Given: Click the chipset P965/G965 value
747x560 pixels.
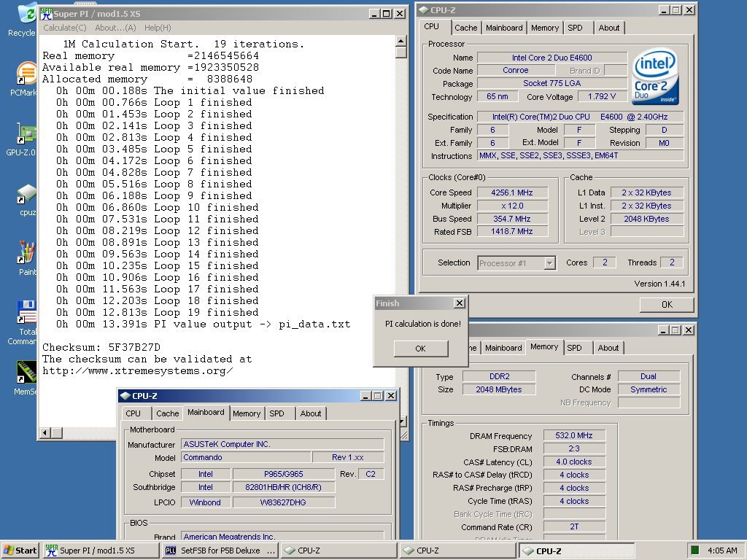Looking at the screenshot, I should pos(284,474).
